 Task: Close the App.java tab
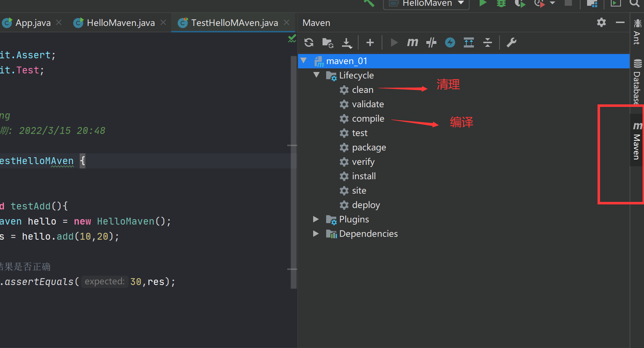click(59, 22)
